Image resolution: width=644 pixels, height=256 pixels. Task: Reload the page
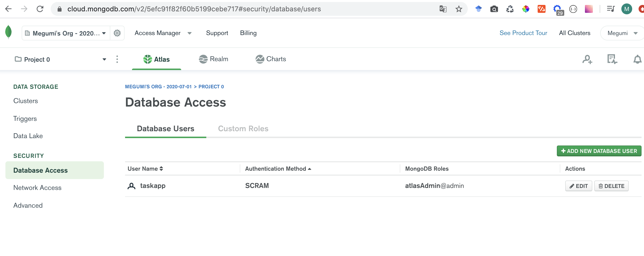(40, 9)
